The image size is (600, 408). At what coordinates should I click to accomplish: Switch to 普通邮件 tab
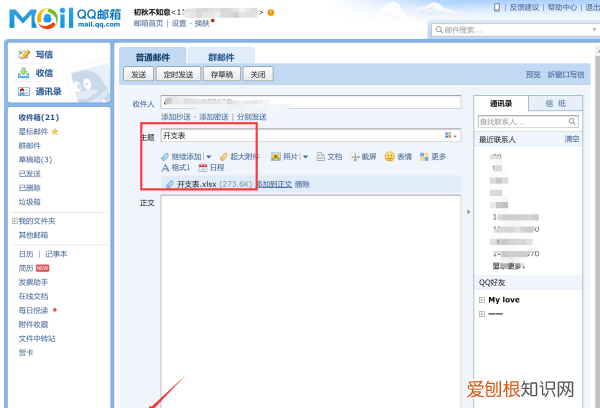coord(153,56)
